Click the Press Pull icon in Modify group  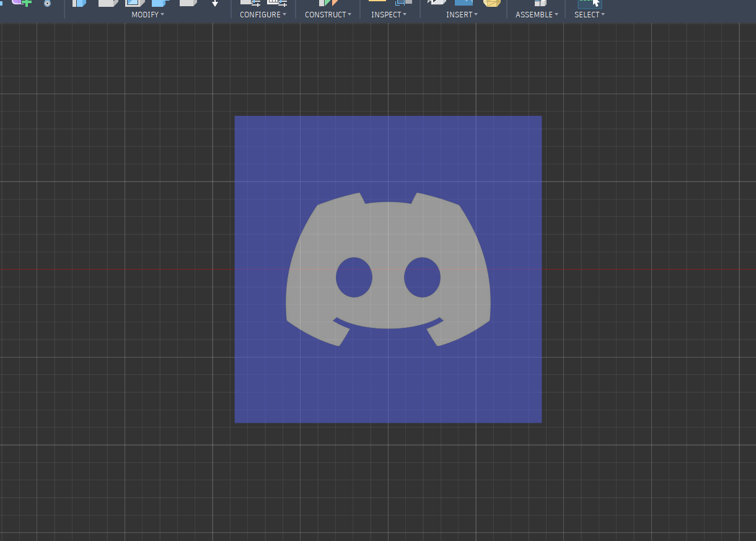79,3
